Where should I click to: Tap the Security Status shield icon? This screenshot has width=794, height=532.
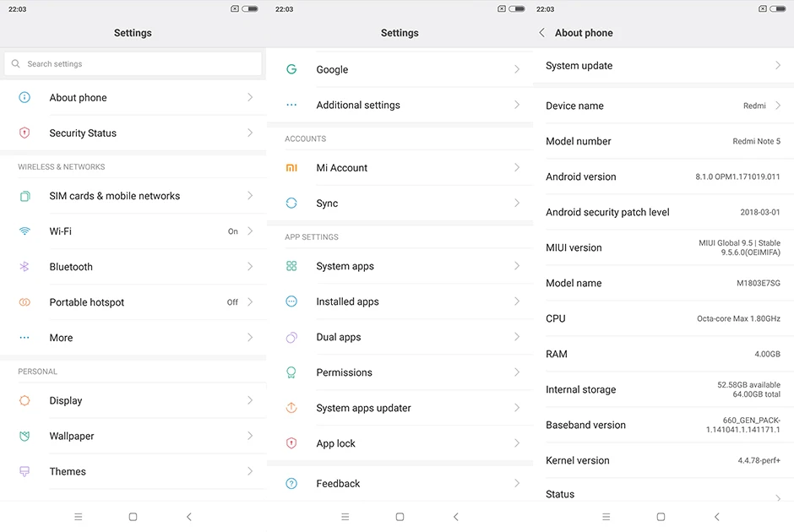pos(24,133)
